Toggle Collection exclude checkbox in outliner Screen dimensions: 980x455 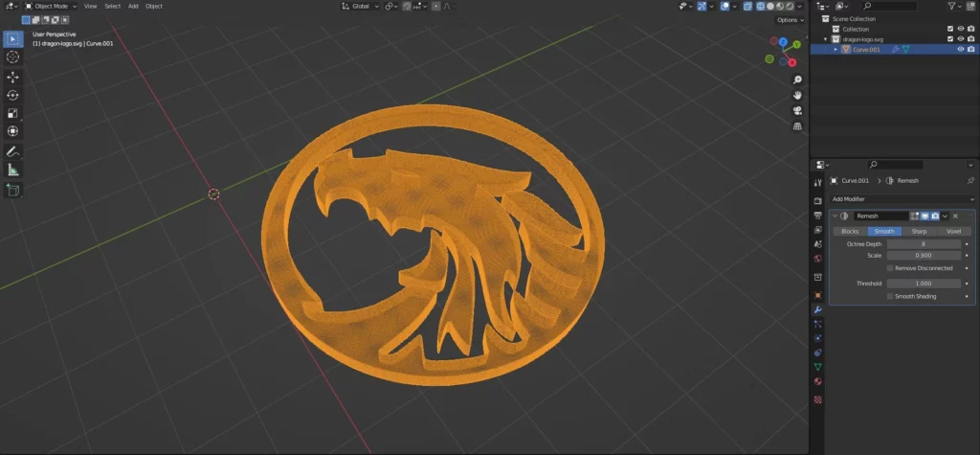pyautogui.click(x=950, y=29)
